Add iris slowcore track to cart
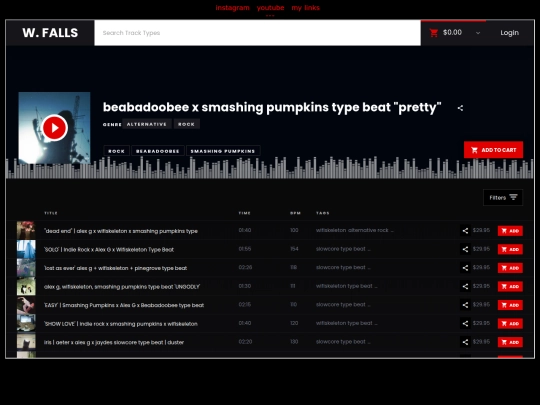This screenshot has height=405, width=540. (510, 342)
